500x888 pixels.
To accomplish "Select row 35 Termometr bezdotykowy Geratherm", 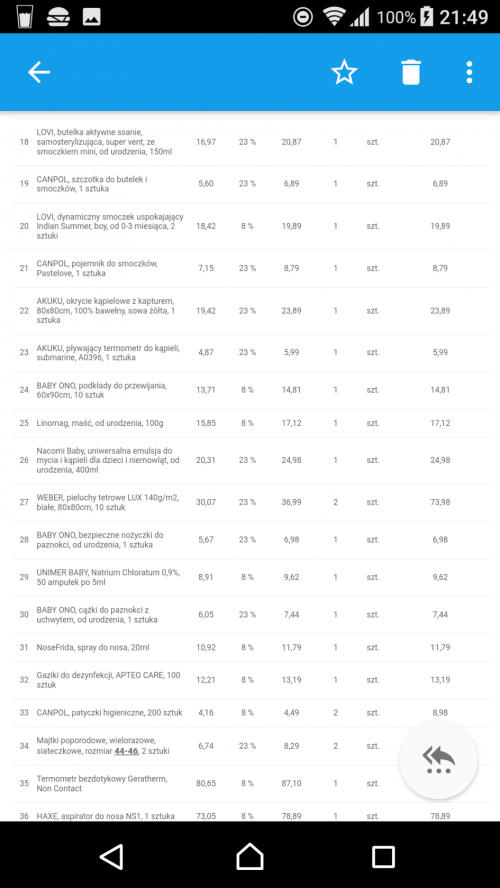I will (x=250, y=784).
